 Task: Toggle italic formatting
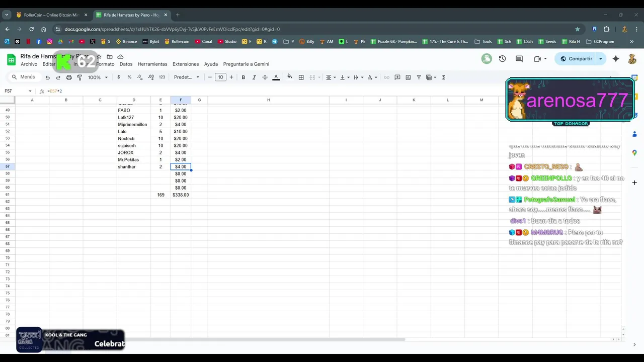(254, 77)
